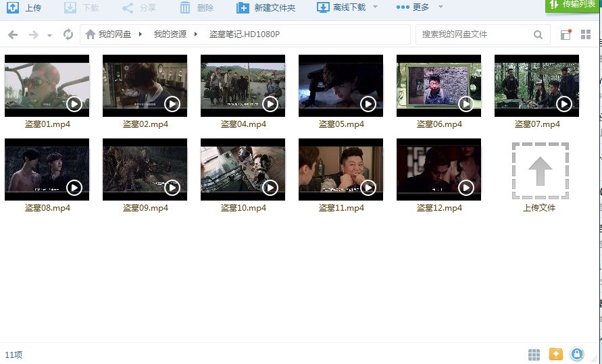Select the 盗墓05.mp4 video thumbnail
Screen dimensions: 602x364
click(x=341, y=86)
